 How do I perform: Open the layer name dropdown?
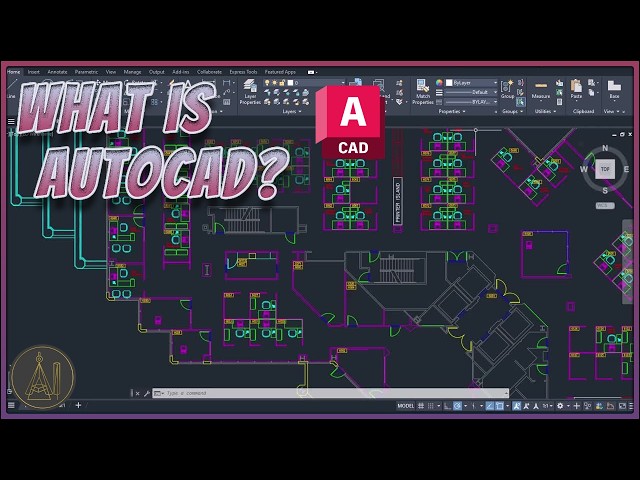pos(342,83)
